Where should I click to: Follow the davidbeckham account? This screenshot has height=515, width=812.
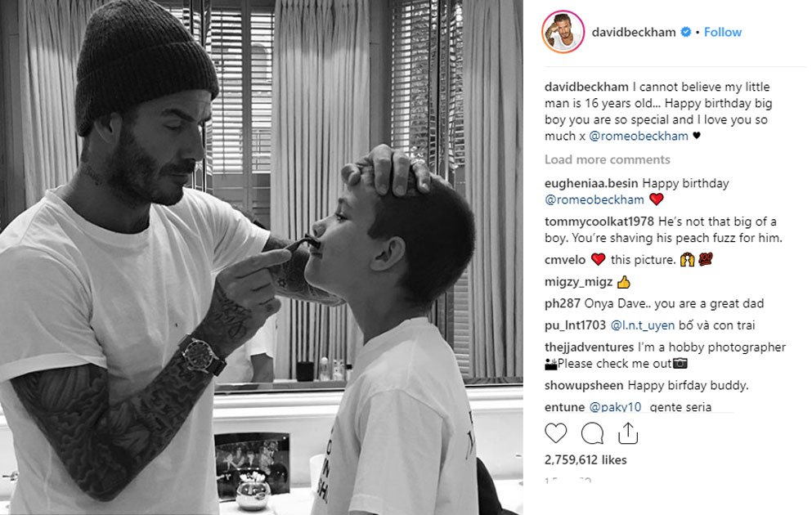coord(722,32)
